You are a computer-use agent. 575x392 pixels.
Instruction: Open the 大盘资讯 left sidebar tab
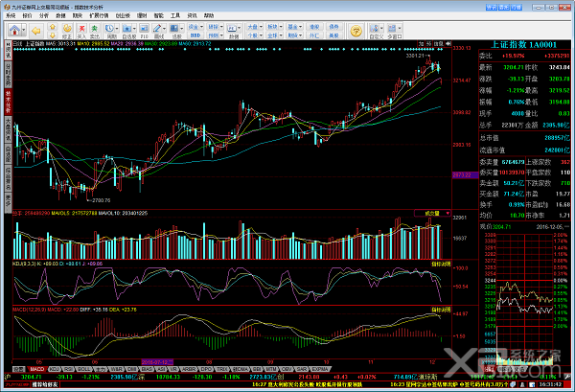coord(8,129)
